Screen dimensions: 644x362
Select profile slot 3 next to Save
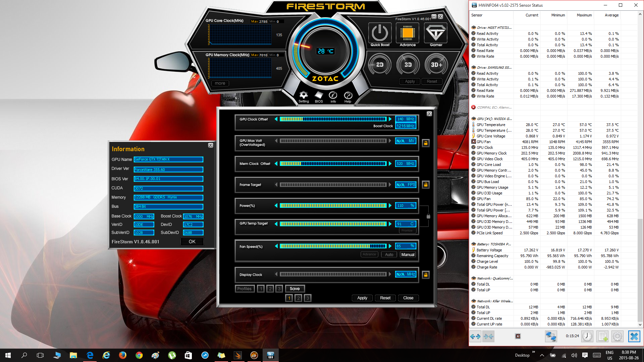279,289
